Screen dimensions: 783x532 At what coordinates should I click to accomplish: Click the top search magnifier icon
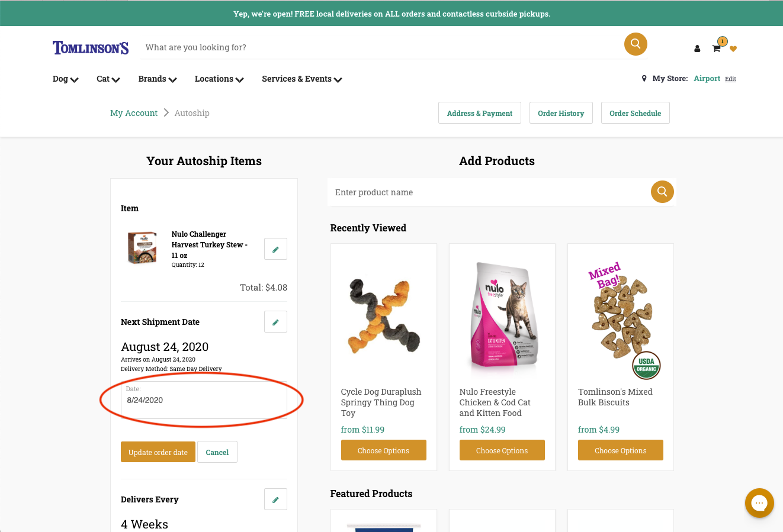coord(636,44)
